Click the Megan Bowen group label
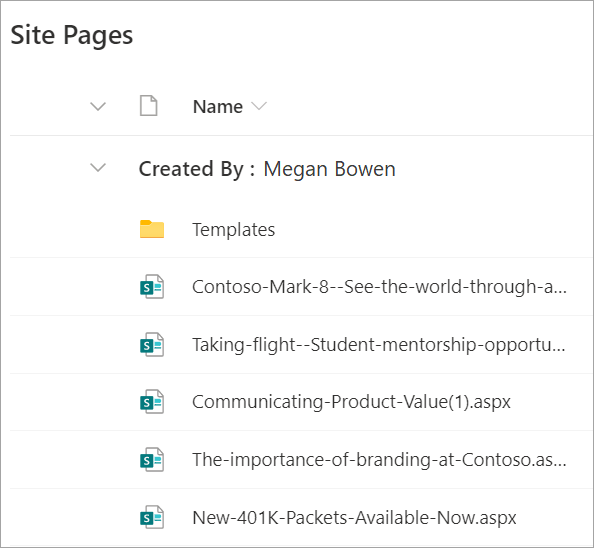 tap(330, 169)
